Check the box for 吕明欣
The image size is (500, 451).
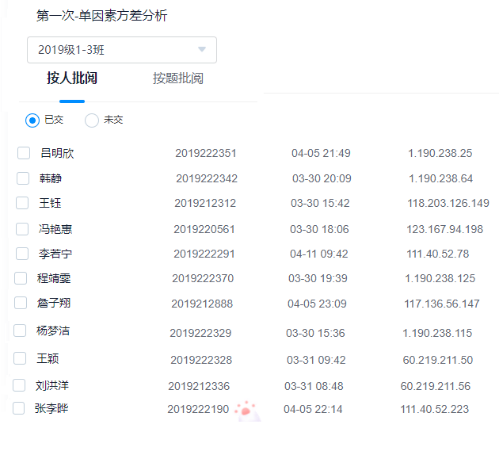(23, 153)
